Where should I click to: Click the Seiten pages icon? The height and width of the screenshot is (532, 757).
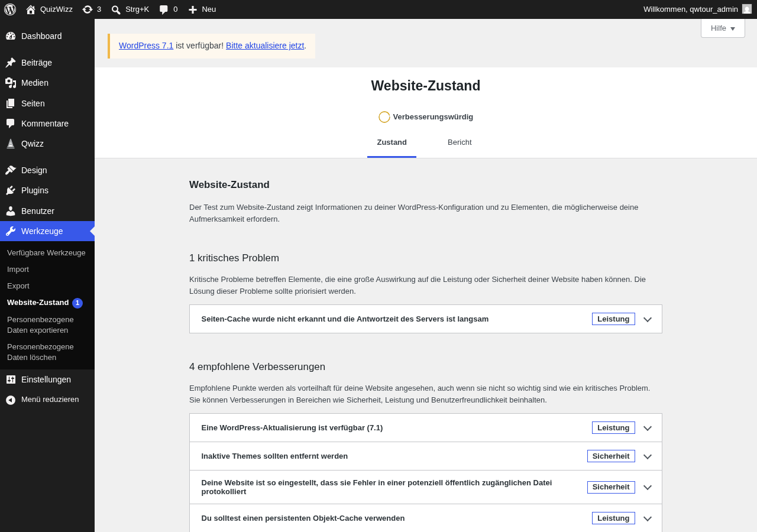(11, 103)
